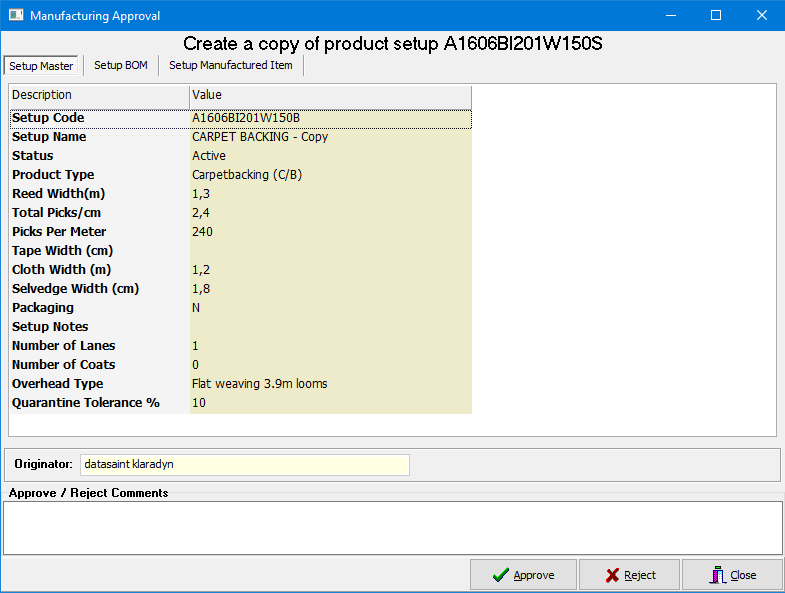Click the door icon on Close button
The width and height of the screenshot is (785, 593).
[717, 575]
